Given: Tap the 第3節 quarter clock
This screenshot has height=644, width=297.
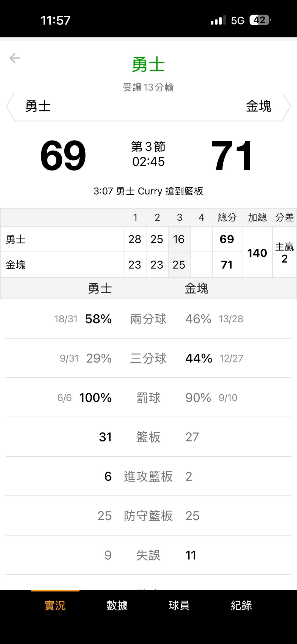Looking at the screenshot, I should click(x=148, y=154).
